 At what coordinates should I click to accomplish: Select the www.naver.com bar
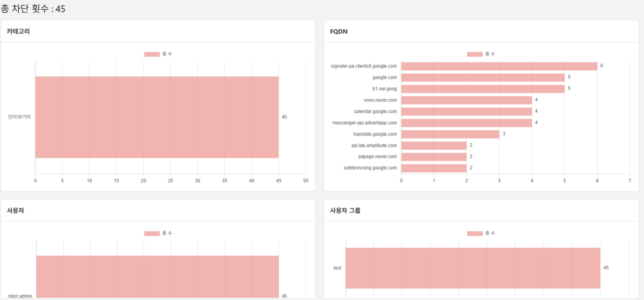[466, 100]
